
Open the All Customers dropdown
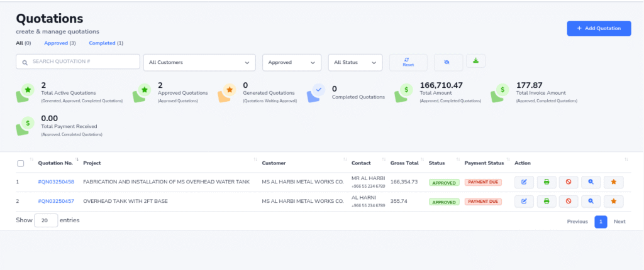point(199,62)
